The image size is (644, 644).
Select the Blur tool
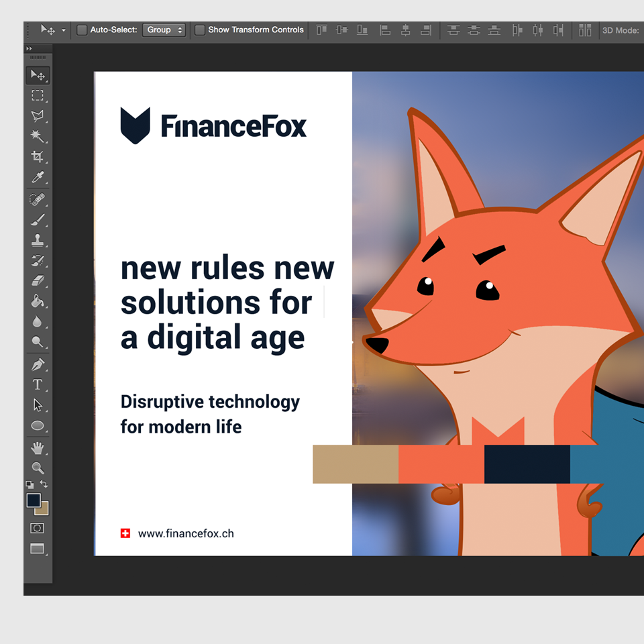tap(38, 321)
